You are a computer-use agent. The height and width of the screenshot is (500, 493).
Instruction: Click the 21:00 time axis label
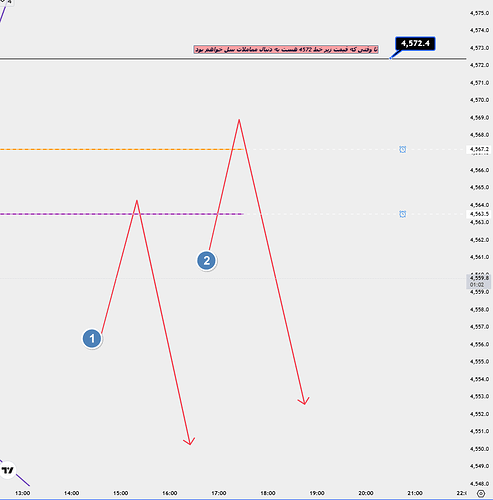click(x=415, y=493)
